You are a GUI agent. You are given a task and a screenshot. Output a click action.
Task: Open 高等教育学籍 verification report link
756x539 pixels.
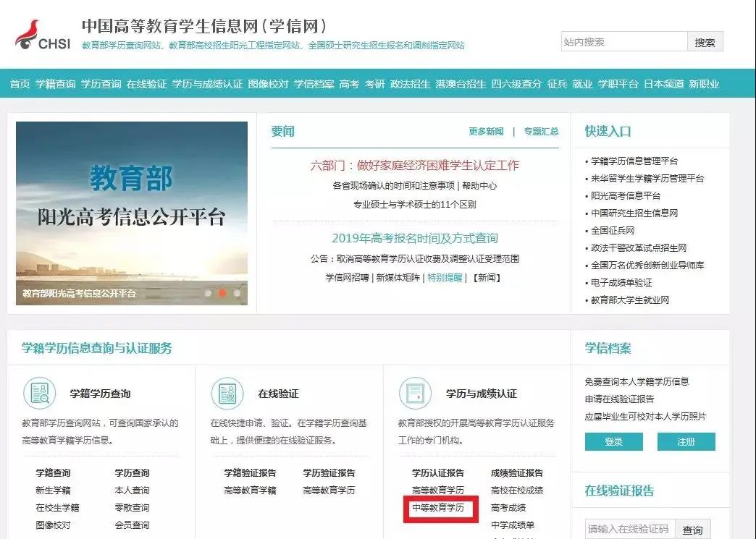251,491
